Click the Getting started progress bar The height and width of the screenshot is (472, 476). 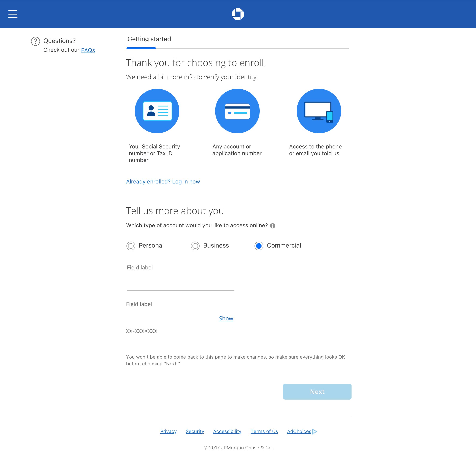[x=238, y=48]
